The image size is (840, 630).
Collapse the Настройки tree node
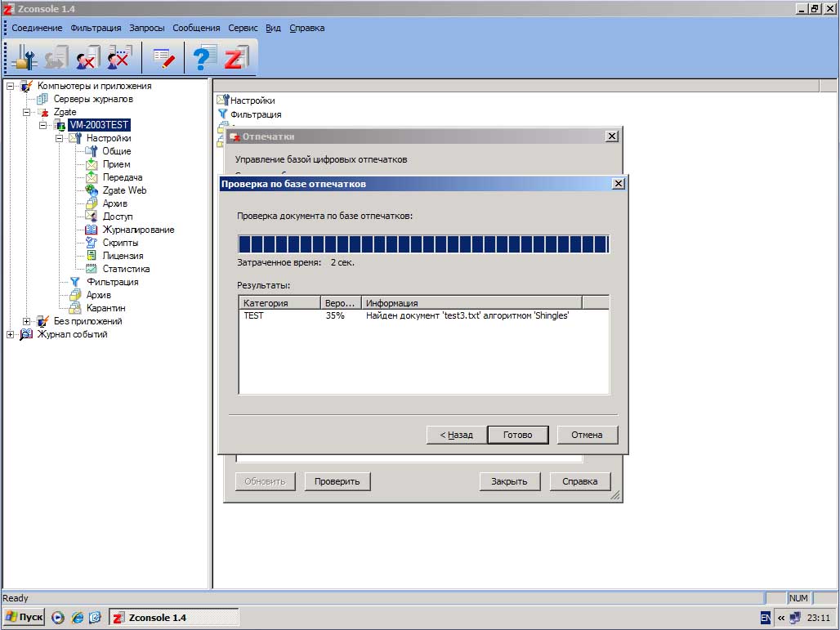point(60,138)
